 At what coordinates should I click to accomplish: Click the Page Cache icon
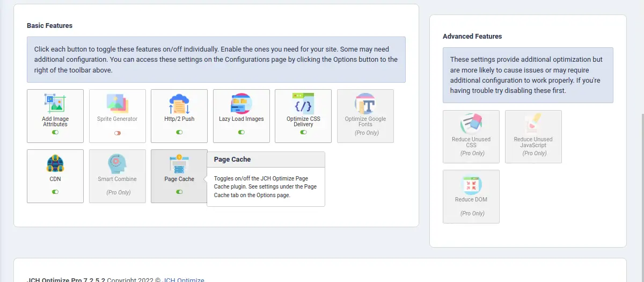click(179, 163)
